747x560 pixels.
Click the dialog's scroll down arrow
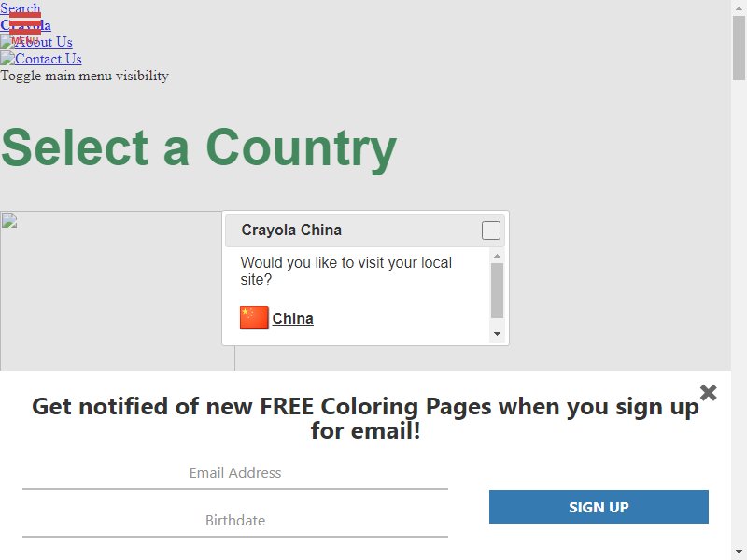pos(497,334)
